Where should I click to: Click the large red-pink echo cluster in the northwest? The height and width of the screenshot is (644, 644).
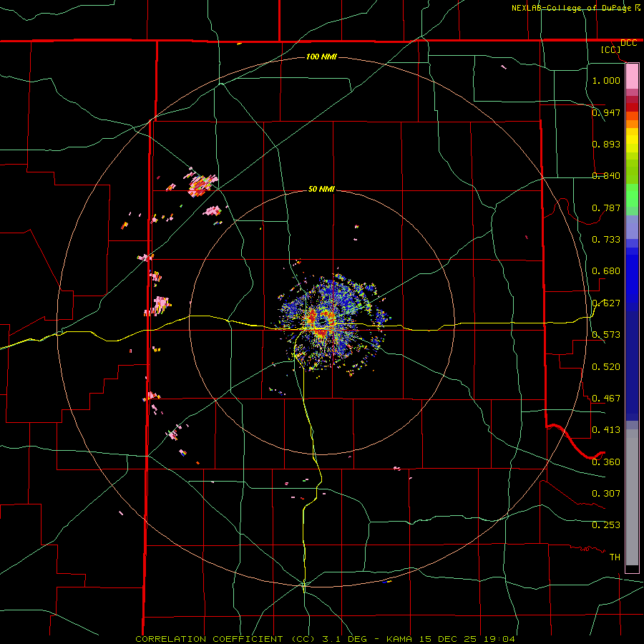tap(201, 185)
